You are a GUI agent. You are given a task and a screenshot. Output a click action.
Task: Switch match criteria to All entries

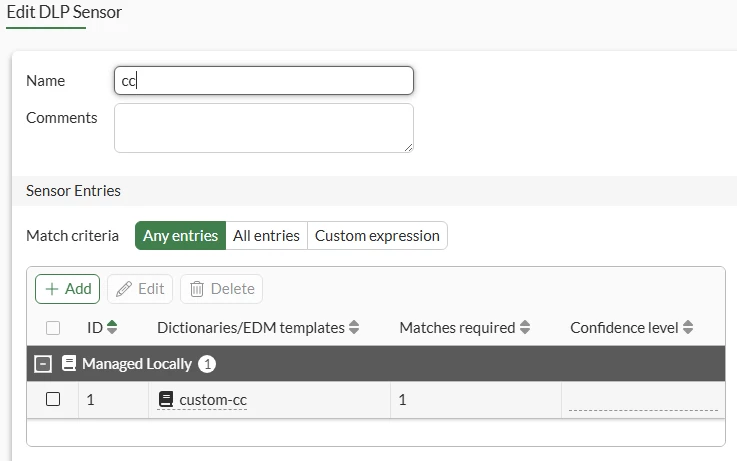pos(267,235)
